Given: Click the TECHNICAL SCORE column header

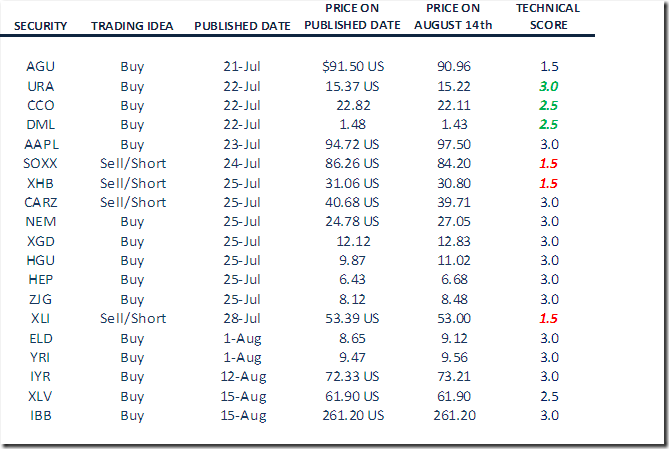Looking at the screenshot, I should click(547, 16).
